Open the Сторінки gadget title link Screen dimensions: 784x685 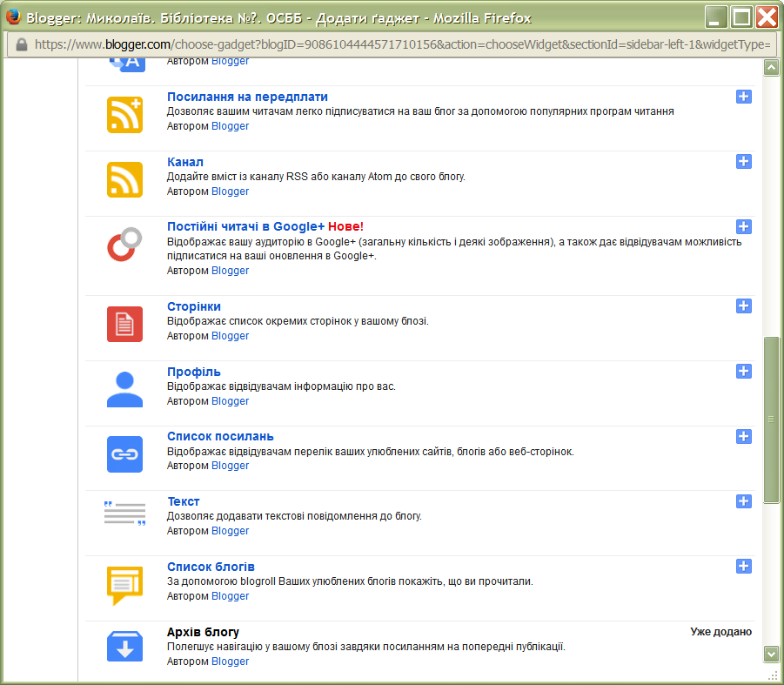(x=193, y=306)
